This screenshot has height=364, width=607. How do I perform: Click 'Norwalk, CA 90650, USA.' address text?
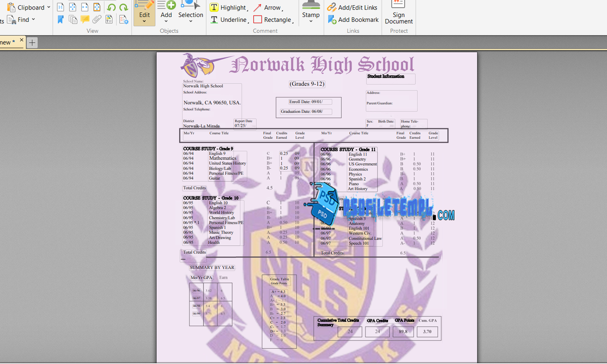tap(212, 102)
